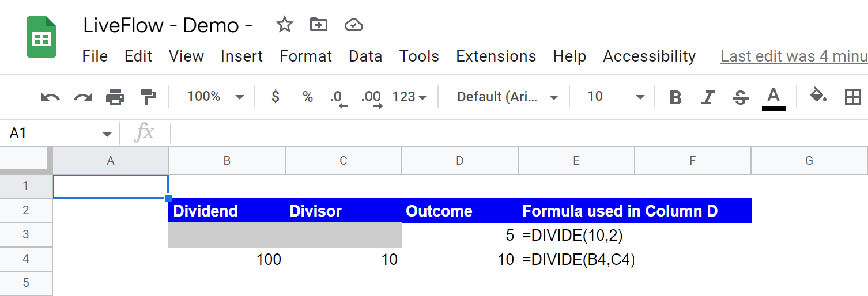The image size is (868, 296).
Task: Open the View menu
Action: pyautogui.click(x=186, y=56)
